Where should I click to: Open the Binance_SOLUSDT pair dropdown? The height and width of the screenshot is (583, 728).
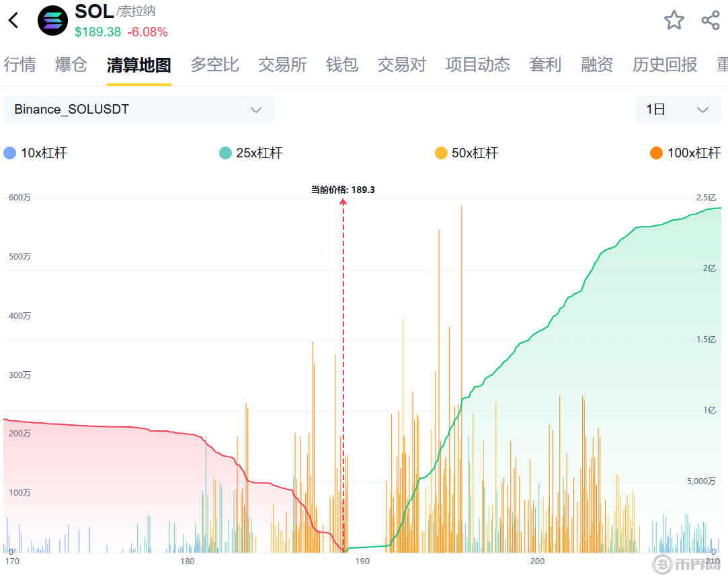[x=138, y=110]
